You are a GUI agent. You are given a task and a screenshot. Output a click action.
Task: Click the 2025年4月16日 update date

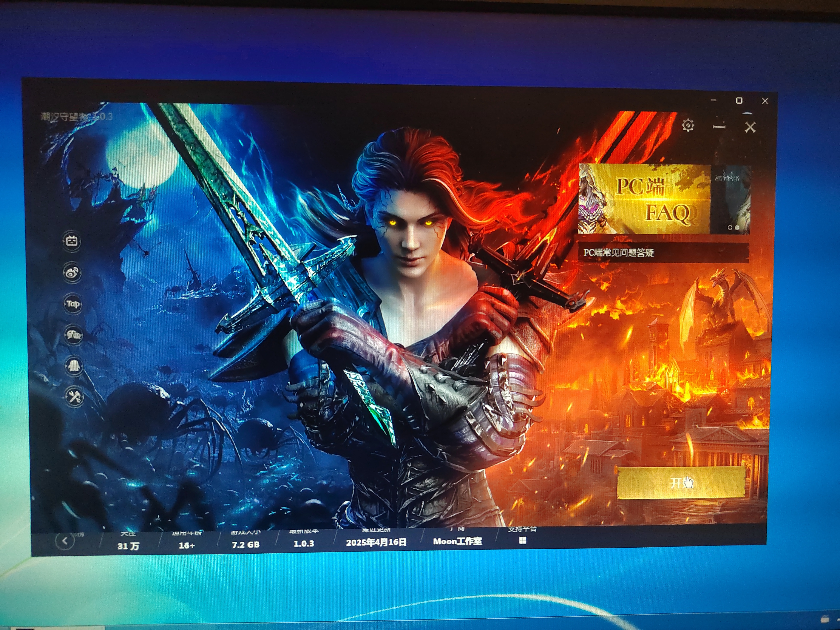(x=376, y=542)
